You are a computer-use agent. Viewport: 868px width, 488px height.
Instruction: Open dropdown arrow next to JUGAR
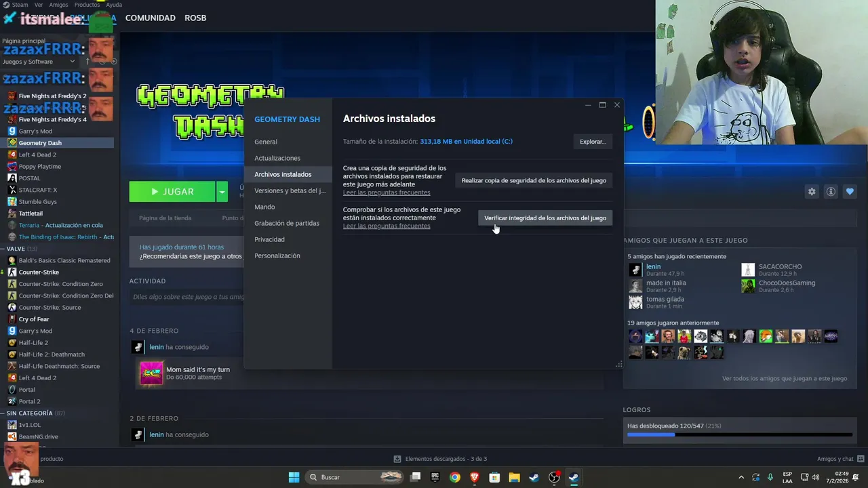222,192
